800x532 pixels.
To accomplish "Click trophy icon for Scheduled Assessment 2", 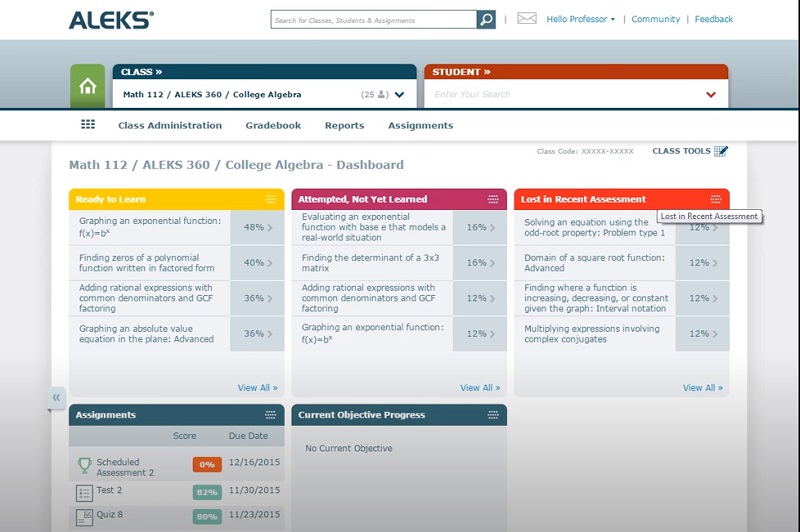I will [84, 465].
